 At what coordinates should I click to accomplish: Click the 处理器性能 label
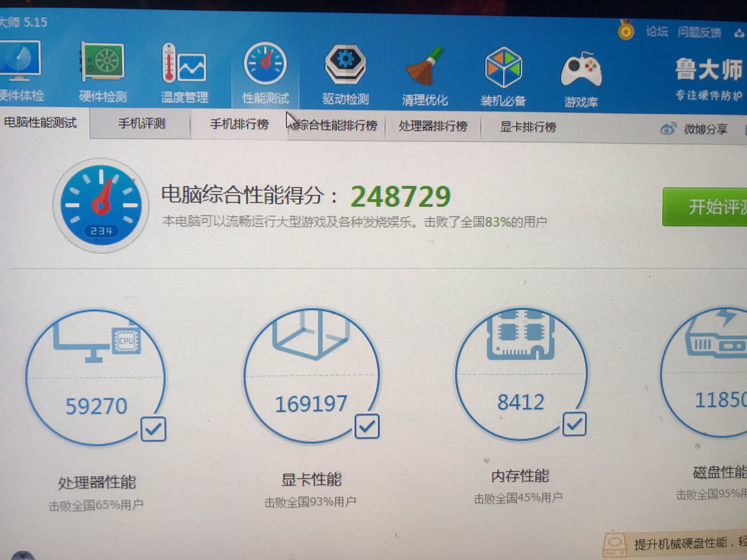pos(97,482)
